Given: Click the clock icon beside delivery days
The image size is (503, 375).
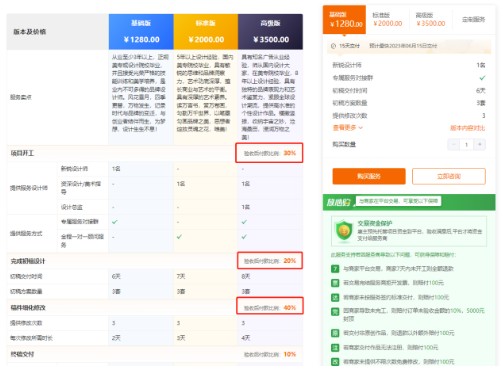Looking at the screenshot, I should (333, 46).
